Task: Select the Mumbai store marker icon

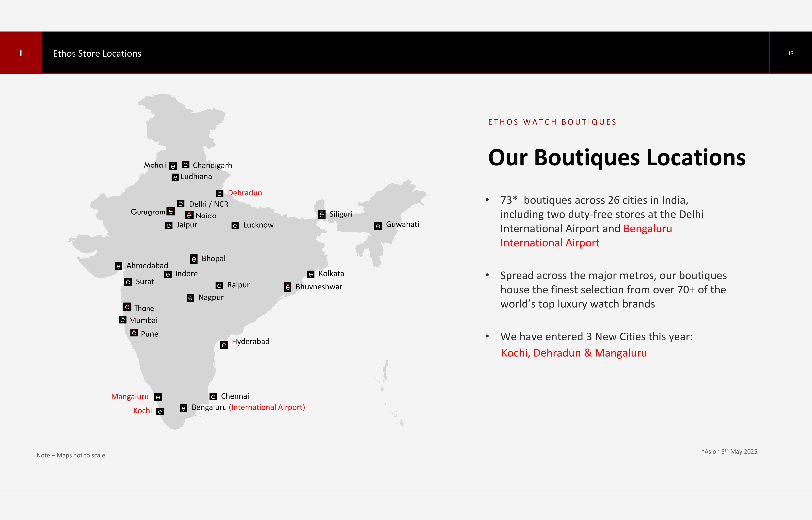Action: coord(123,320)
